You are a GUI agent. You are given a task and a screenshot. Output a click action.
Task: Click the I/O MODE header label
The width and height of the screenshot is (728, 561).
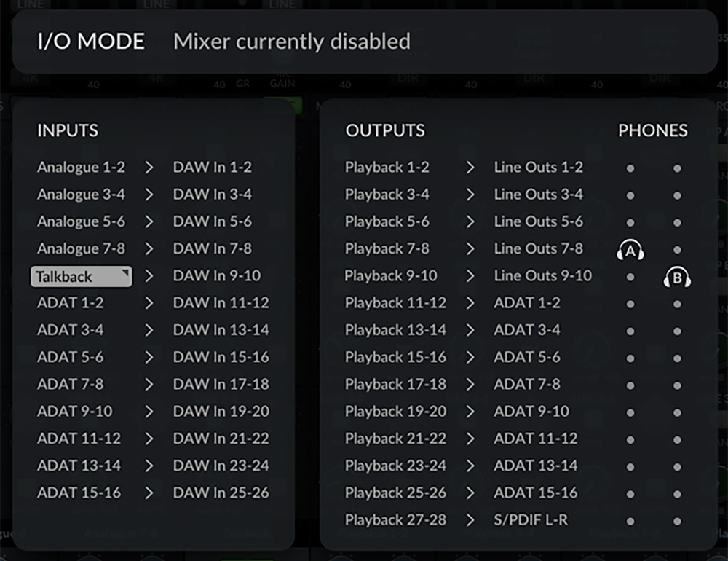[x=91, y=42]
